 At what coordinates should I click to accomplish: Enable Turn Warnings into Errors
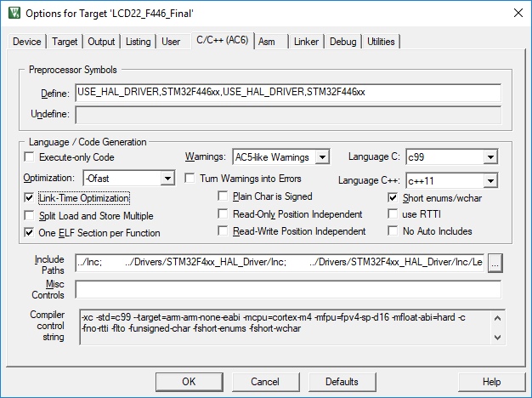(x=190, y=179)
